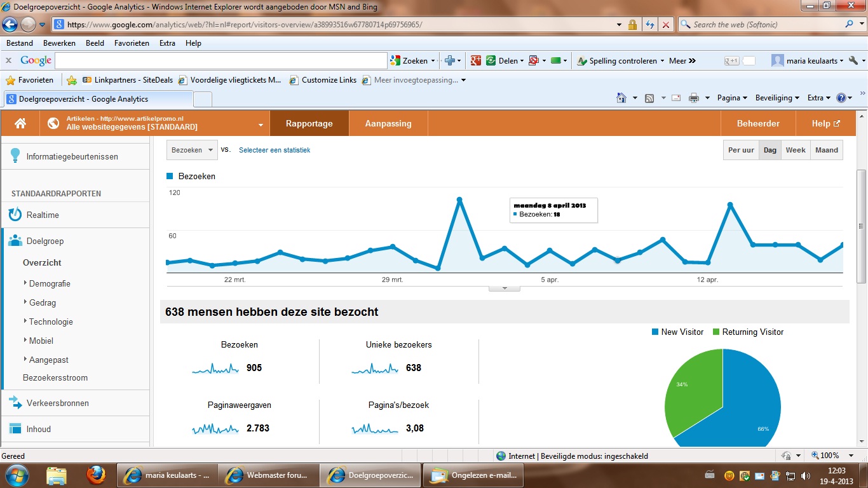Click the Beheerder button
Screen dimensions: 868x488
tap(758, 124)
